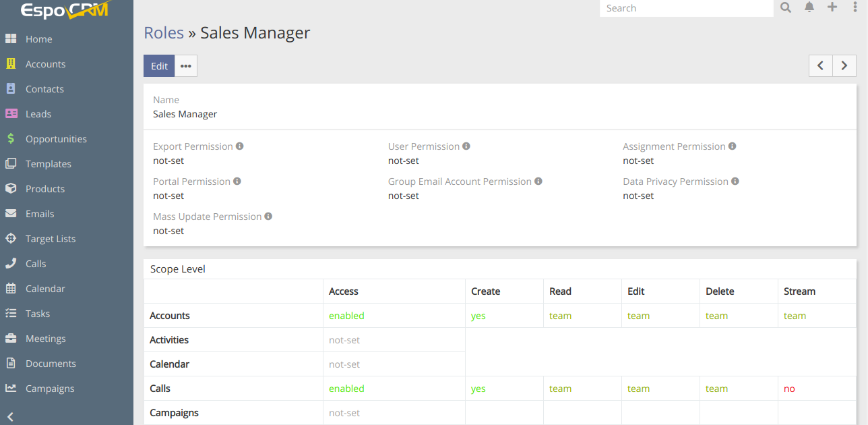Click the info icon beside Mass Update Permission

coord(268,217)
